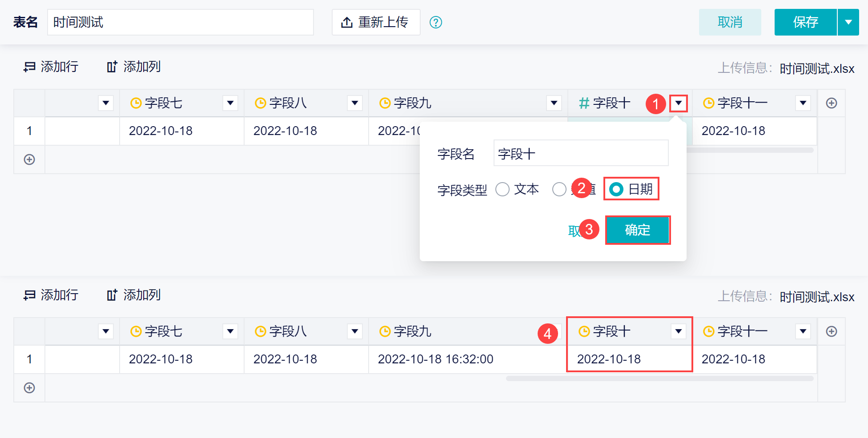Click the add-row plus icon below lower table
868x438 pixels.
point(29,388)
